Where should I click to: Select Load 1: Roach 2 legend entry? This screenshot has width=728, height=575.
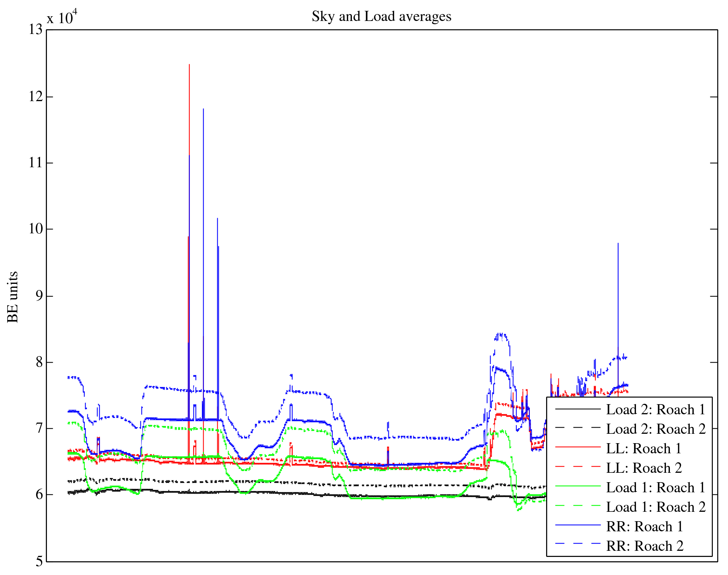tap(655, 507)
